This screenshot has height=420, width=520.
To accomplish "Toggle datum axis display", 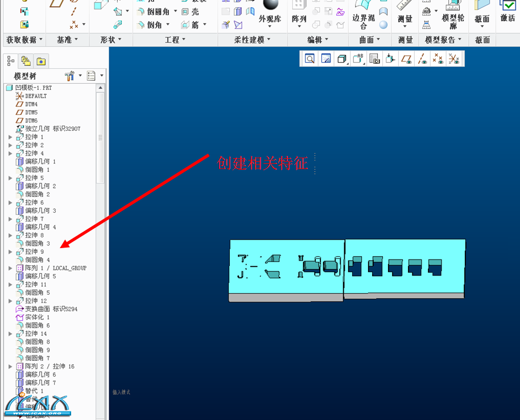I will [x=422, y=59].
